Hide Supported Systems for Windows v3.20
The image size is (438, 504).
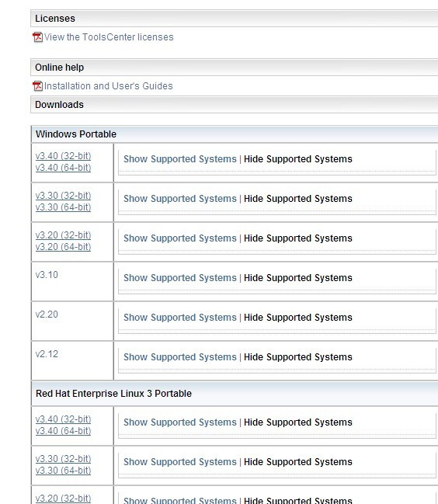click(x=298, y=238)
